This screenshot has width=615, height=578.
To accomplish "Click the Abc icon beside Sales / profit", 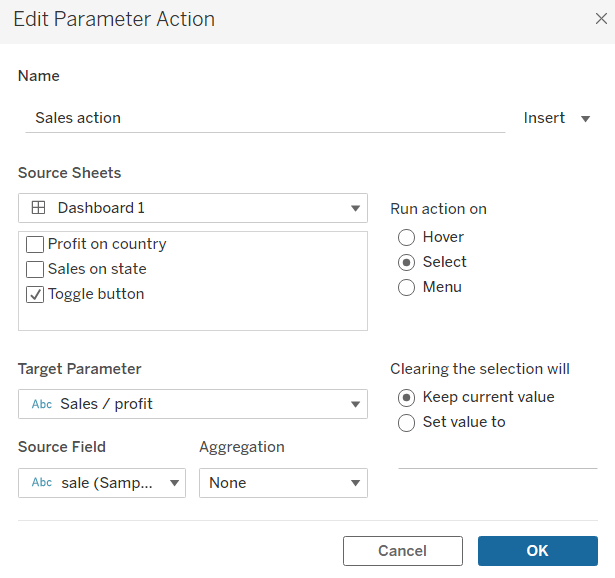I will coord(42,404).
